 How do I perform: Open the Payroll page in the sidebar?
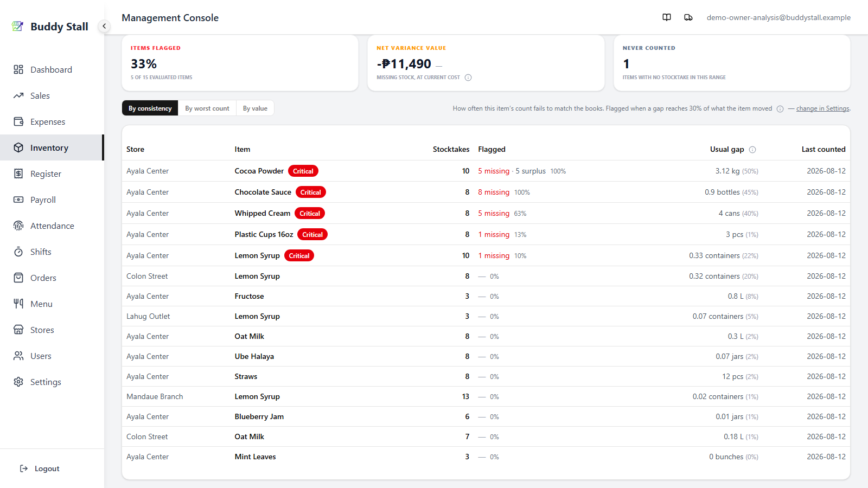click(x=52, y=200)
